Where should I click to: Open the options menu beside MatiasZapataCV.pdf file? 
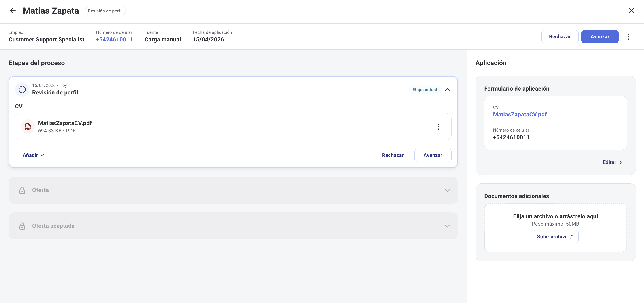pyautogui.click(x=439, y=127)
